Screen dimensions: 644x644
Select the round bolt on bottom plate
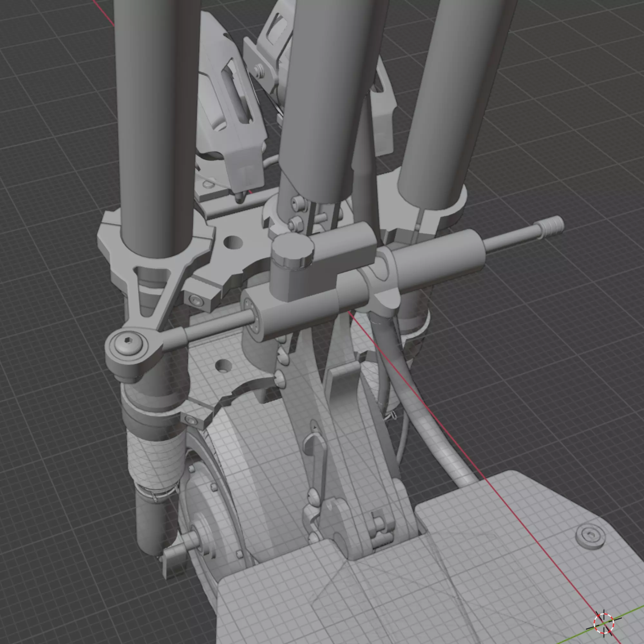point(591,536)
